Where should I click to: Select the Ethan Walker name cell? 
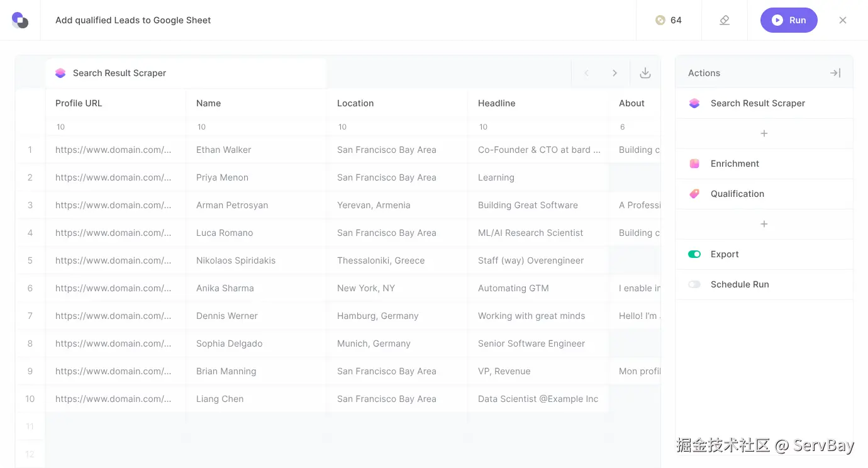click(x=257, y=150)
